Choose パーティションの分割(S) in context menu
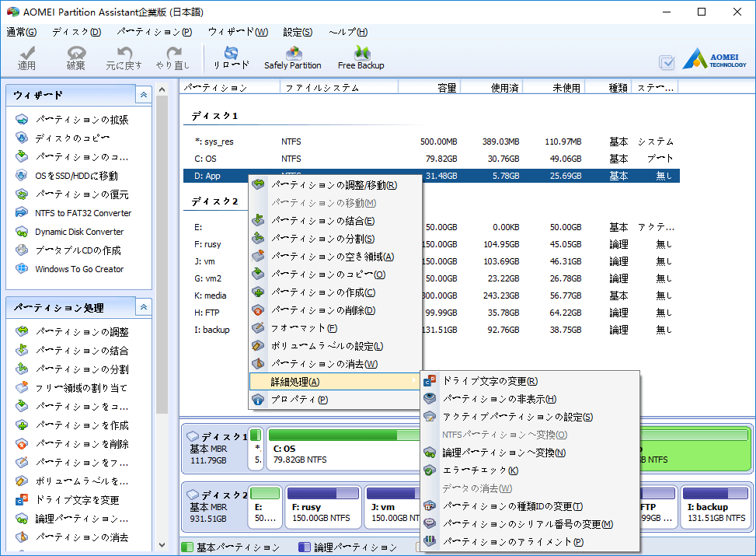 click(335, 239)
